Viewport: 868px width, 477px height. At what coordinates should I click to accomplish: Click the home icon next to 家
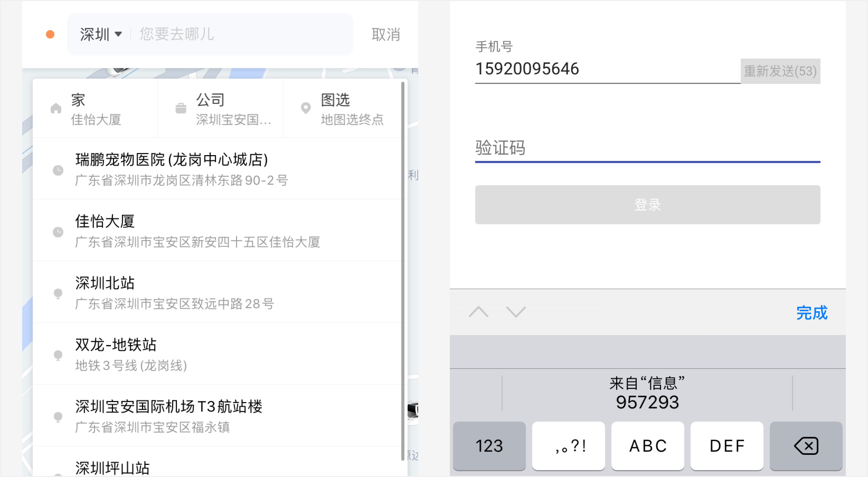(56, 109)
